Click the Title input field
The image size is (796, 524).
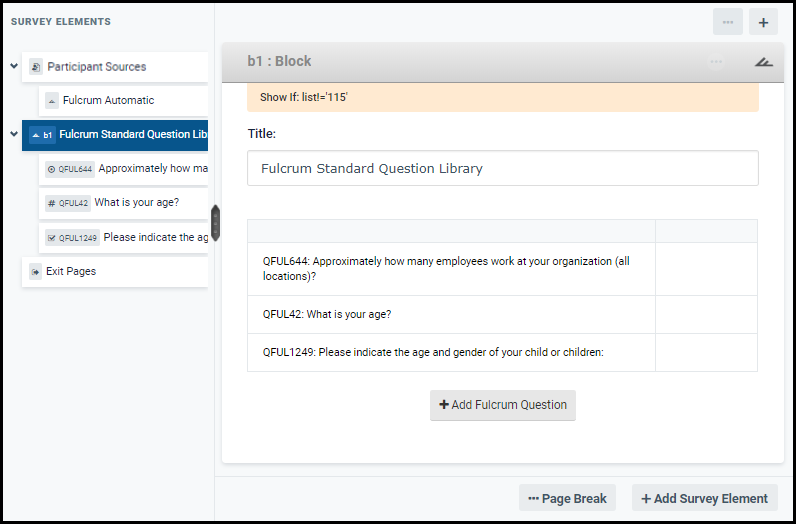click(x=503, y=168)
